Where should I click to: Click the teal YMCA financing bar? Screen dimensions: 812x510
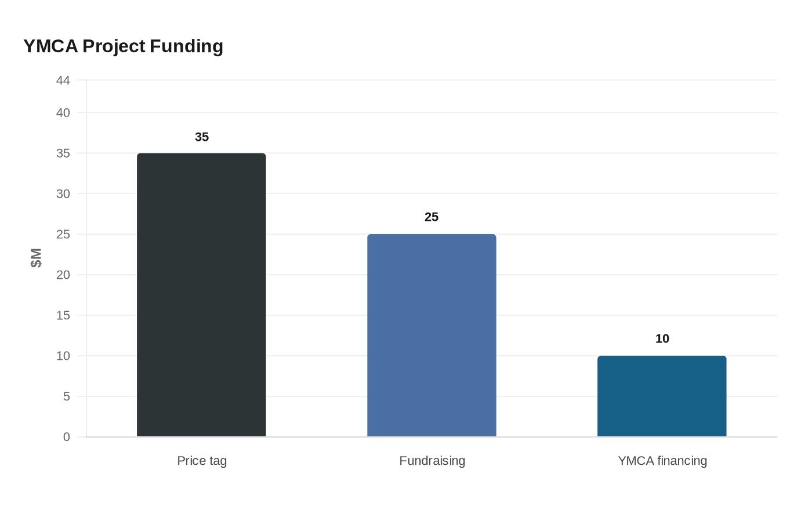[x=662, y=396]
